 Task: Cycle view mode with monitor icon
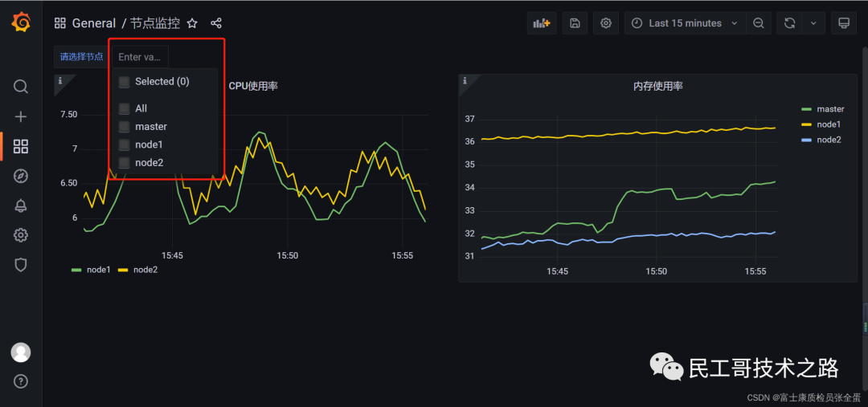pos(844,23)
